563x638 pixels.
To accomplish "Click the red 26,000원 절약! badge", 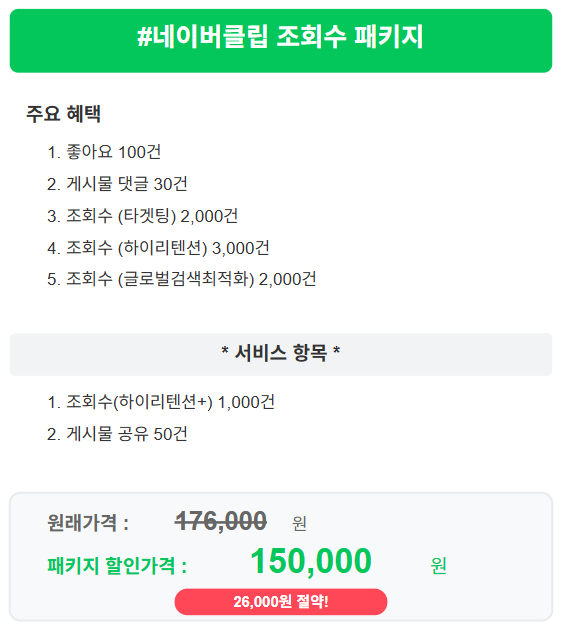I will coord(281,601).
